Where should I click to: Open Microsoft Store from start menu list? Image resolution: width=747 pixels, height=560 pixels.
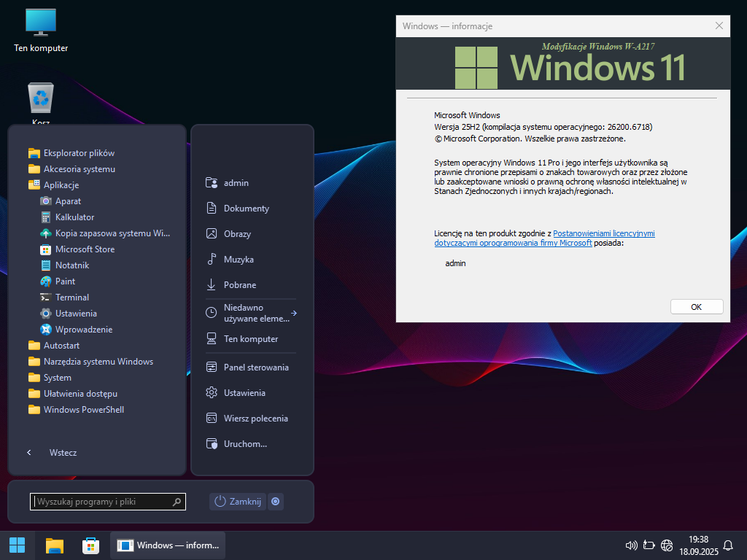click(85, 249)
